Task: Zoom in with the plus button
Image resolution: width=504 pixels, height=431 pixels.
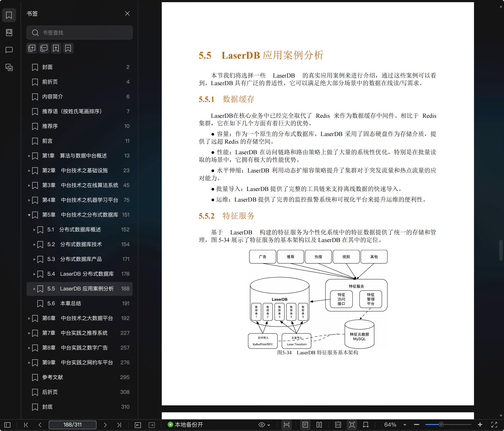Action: [480, 425]
